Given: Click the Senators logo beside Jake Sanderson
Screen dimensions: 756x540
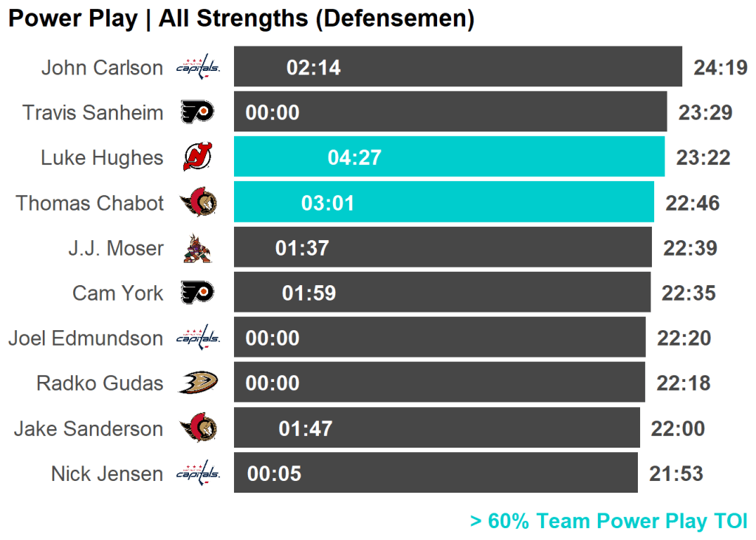Looking at the screenshot, I should click(x=198, y=428).
